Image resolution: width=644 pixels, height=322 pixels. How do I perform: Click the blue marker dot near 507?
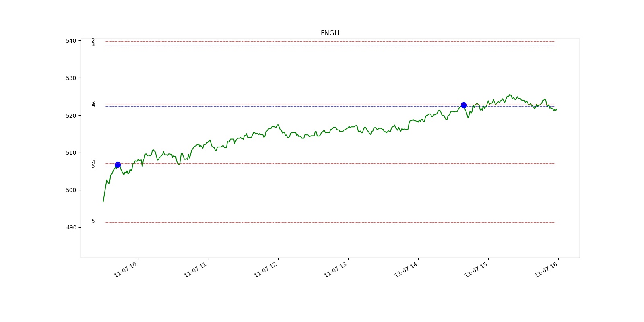(x=118, y=165)
